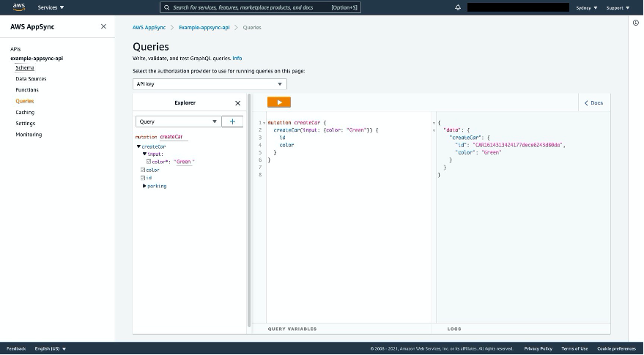Screen dimensions: 644x355
Task: Open the info circle icon at right edge
Action: click(635, 23)
